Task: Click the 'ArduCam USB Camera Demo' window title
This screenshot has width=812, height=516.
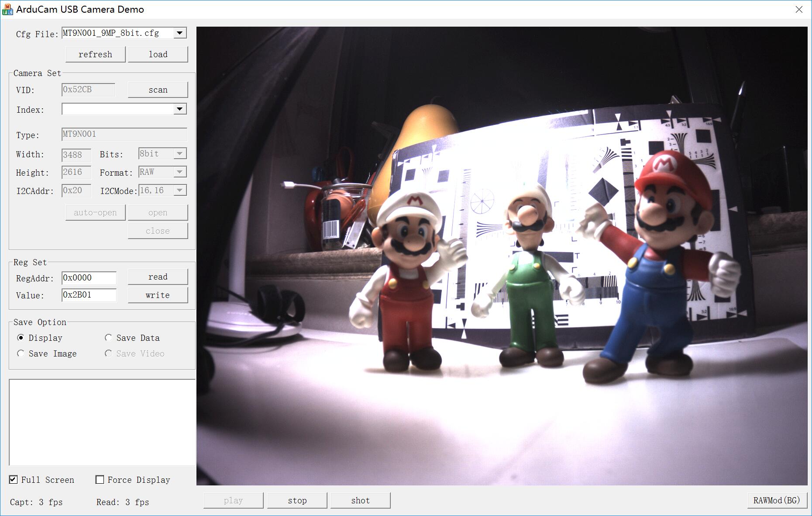Action: [80, 9]
